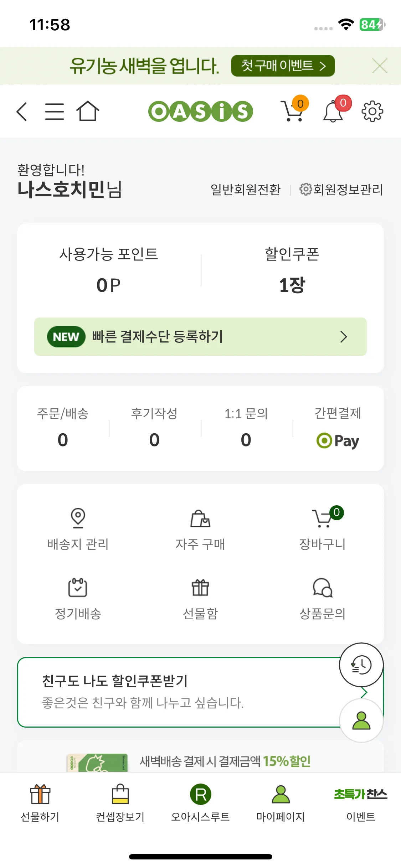401x868 pixels.
Task: Tap 일반회원전환 link
Action: 245,190
